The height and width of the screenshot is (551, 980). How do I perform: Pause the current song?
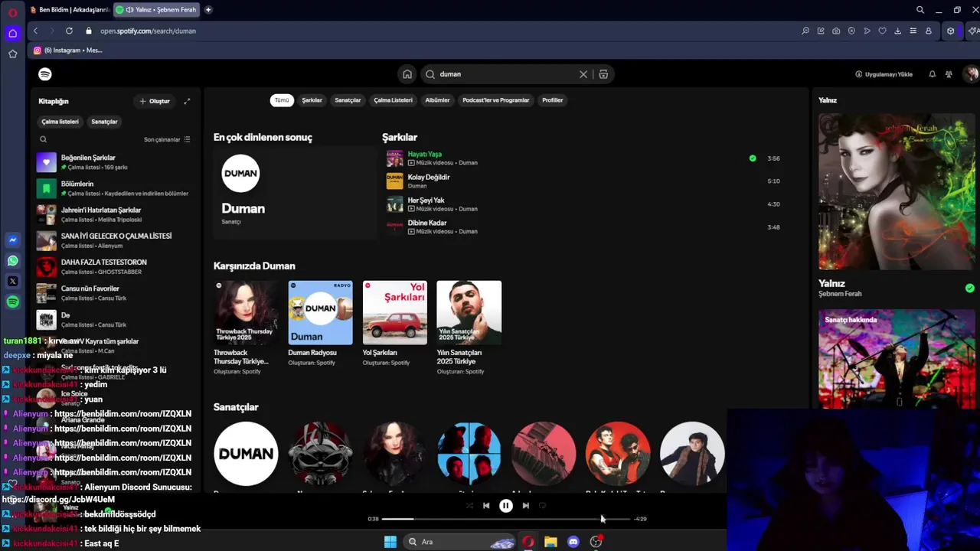pos(506,505)
